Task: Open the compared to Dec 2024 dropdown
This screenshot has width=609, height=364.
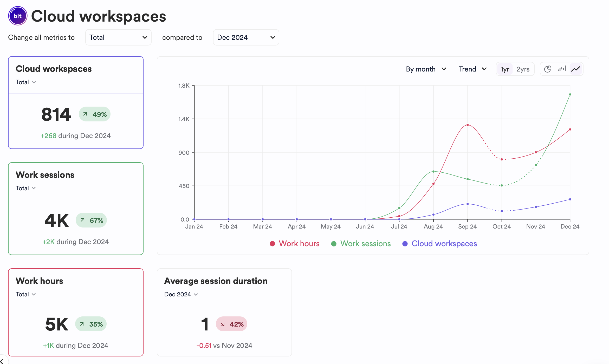Action: click(x=246, y=37)
